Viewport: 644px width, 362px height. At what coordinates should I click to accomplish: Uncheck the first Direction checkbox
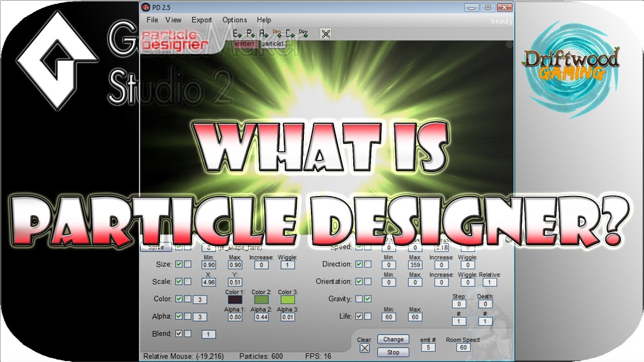coord(359,264)
